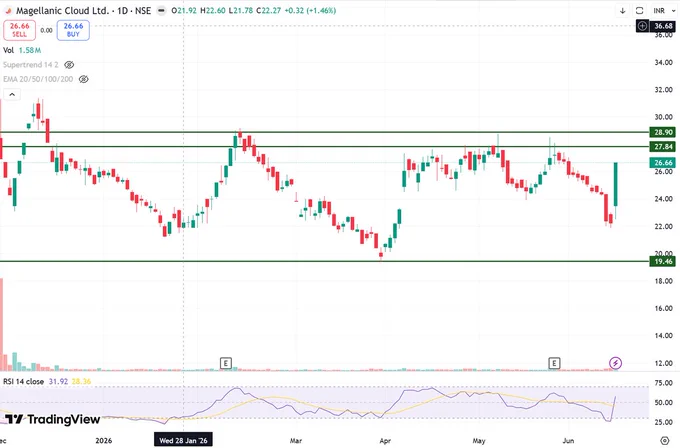Click the Mar label on time axis

pyautogui.click(x=296, y=441)
